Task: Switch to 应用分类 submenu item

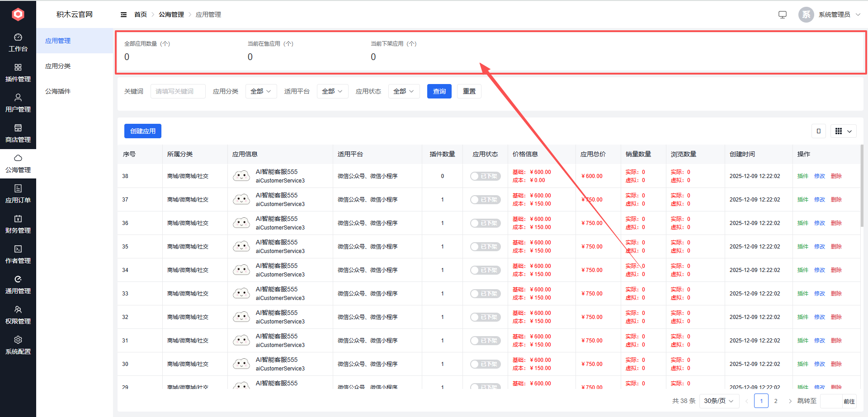Action: (58, 66)
